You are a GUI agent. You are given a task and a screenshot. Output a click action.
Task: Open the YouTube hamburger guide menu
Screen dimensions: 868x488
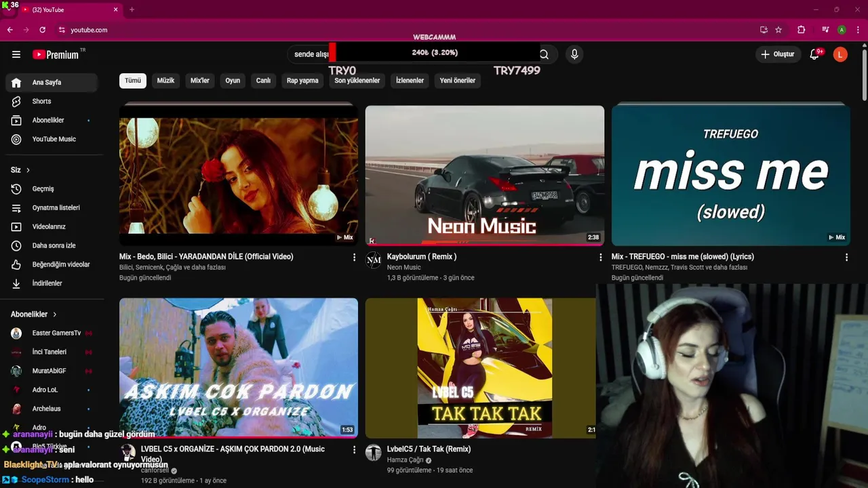point(16,54)
